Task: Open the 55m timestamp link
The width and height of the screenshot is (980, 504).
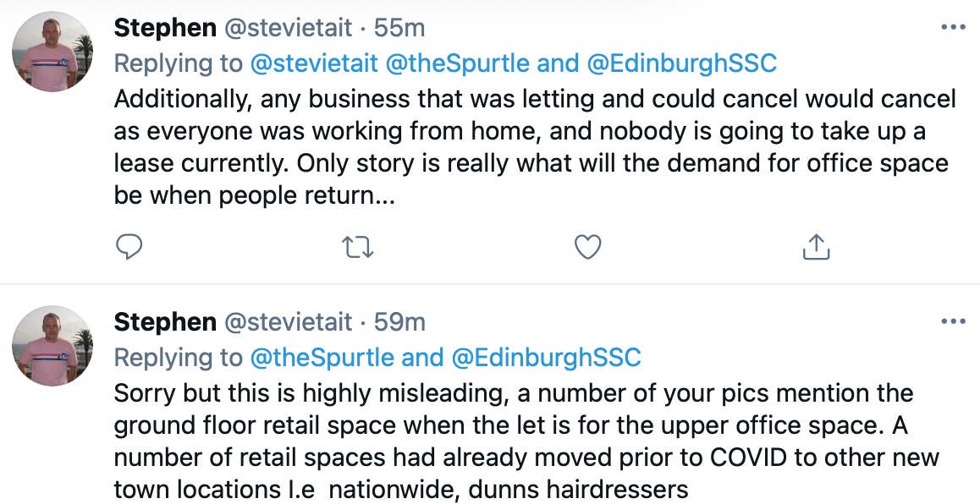Action: click(x=399, y=28)
